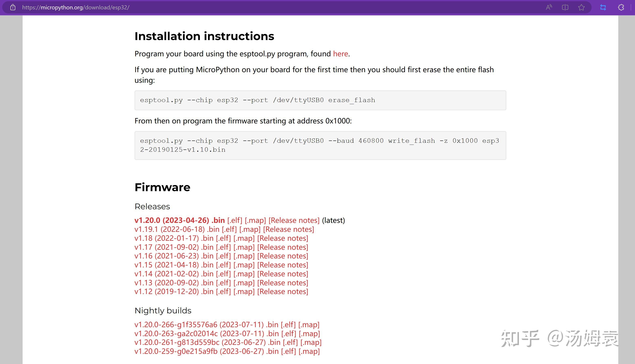This screenshot has height=364, width=635.
Task: Follow the red 'here' esptool link
Action: click(x=340, y=54)
